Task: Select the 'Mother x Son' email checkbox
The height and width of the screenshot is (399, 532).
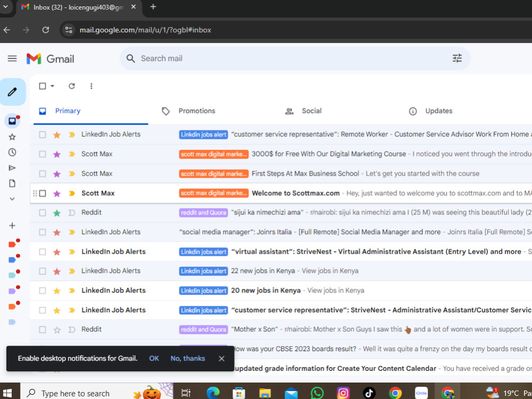Action: pos(43,329)
